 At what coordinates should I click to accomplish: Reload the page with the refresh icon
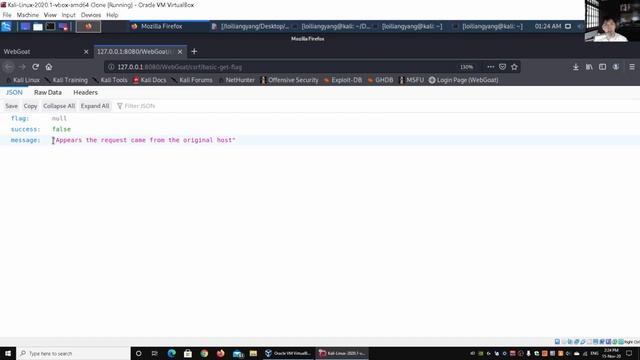click(x=36, y=67)
